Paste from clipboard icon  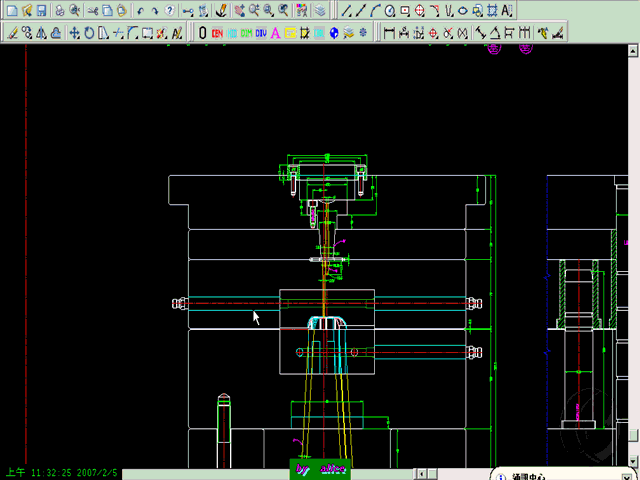[x=122, y=11]
